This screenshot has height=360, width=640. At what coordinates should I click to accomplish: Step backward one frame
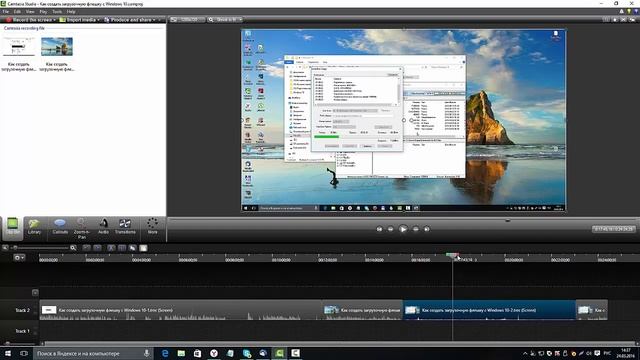(x=391, y=229)
